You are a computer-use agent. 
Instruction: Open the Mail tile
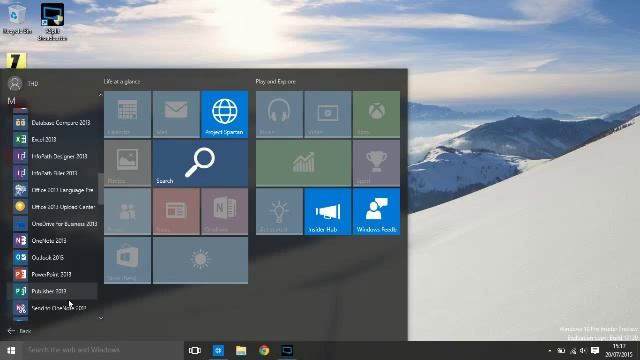pyautogui.click(x=176, y=114)
